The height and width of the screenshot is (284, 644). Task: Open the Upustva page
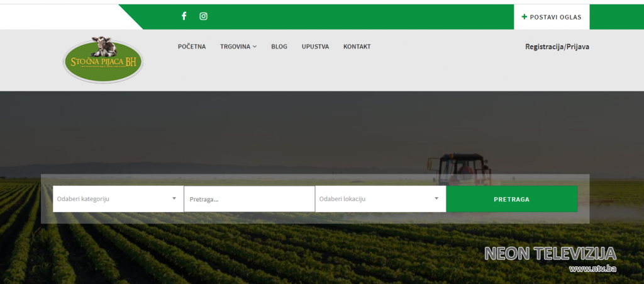(x=315, y=47)
